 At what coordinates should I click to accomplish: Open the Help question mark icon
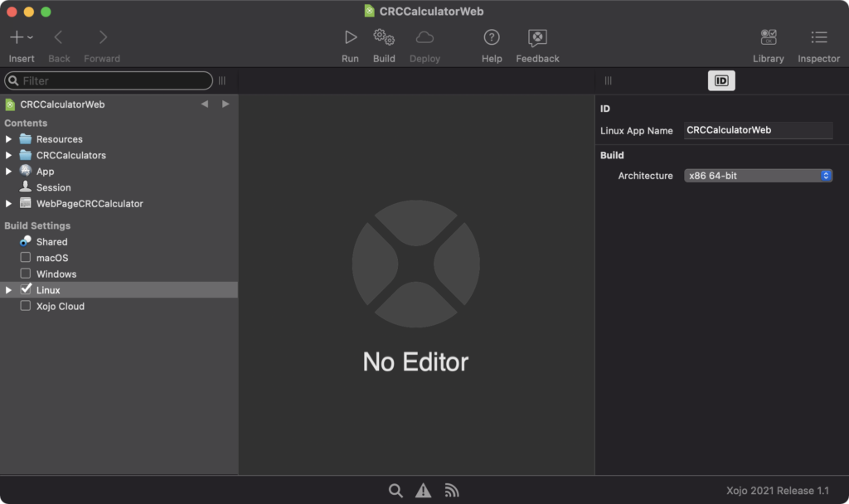pos(492,37)
